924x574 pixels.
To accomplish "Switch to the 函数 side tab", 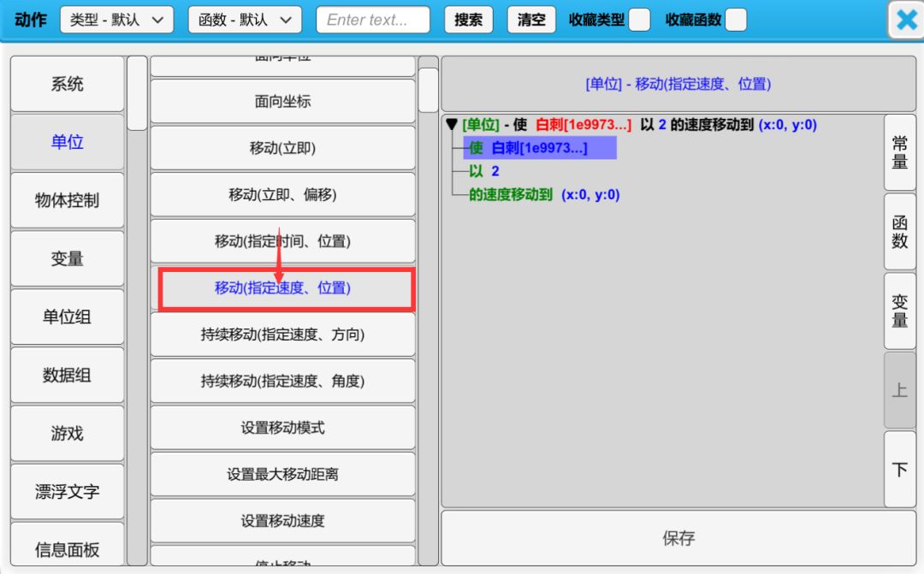I will click(x=899, y=231).
